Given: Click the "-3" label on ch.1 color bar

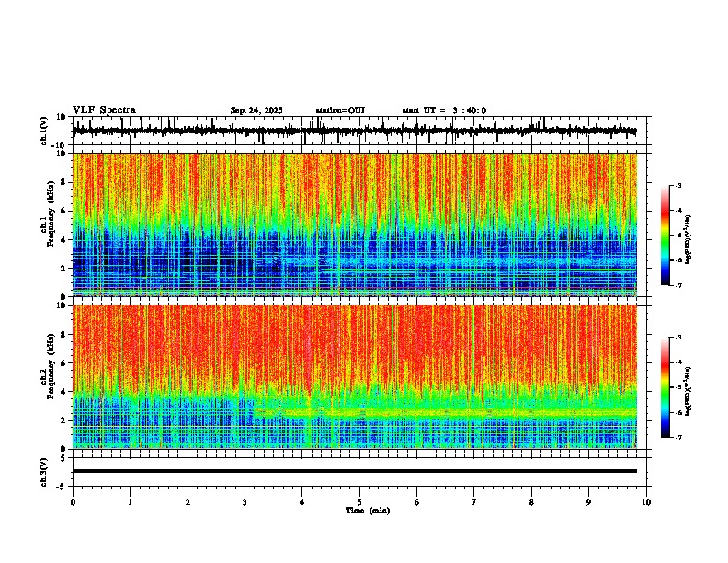Looking at the screenshot, I should [678, 186].
